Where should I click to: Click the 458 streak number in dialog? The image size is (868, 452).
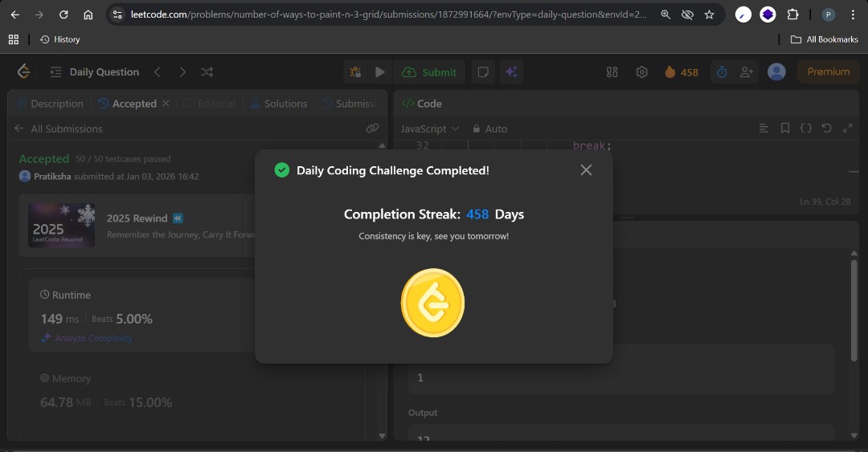tap(477, 214)
